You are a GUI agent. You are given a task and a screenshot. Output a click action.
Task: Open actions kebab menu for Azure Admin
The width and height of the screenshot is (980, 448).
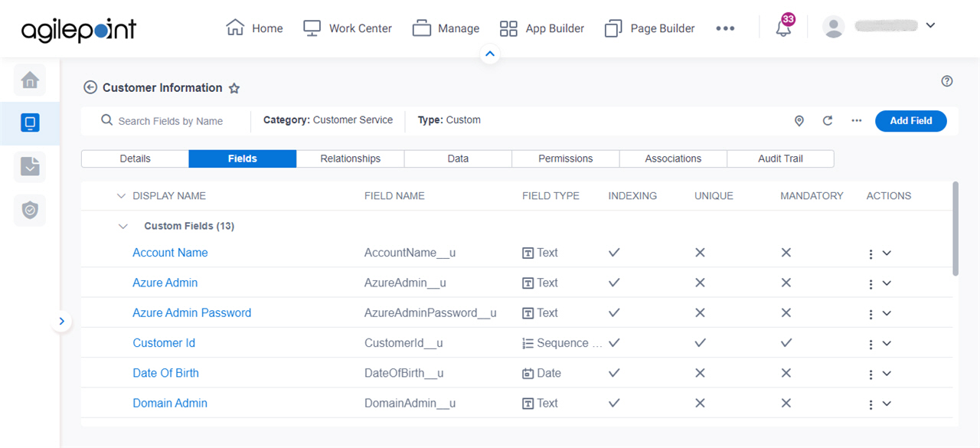[x=871, y=284]
